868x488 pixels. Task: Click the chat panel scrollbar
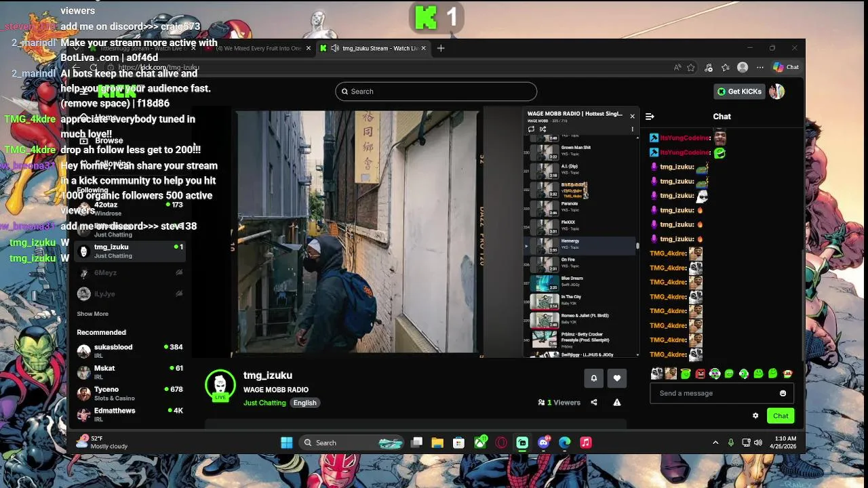(803, 305)
